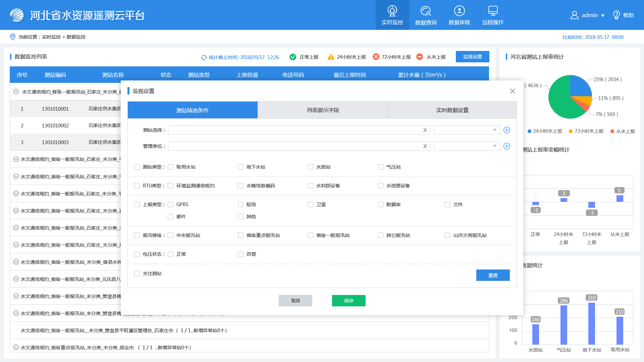Open the dropdown beside 测站选择

click(x=467, y=130)
